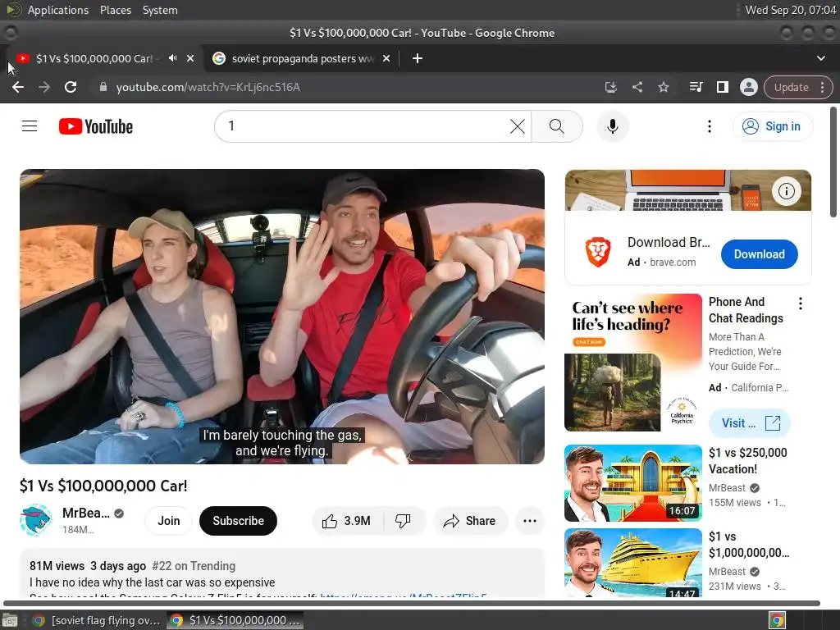Dislike the video with thumbs down
Screen dimensions: 840x630
coord(403,521)
